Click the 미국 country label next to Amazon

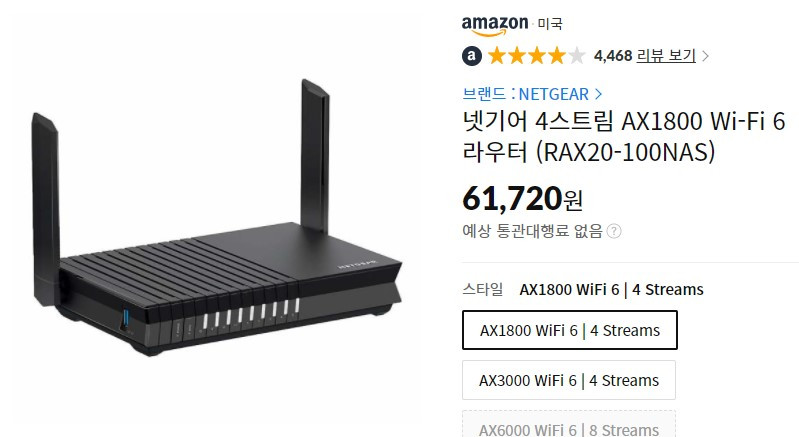pos(550,24)
